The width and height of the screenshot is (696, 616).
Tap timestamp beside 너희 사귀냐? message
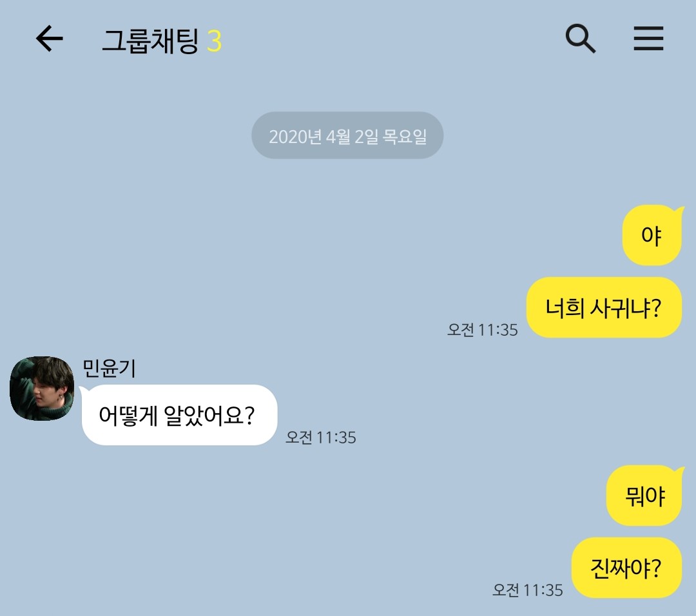point(483,330)
